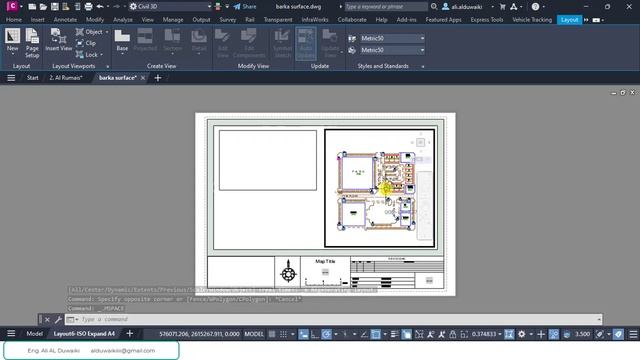Click the Save icon in quick access toolbar

54,7
